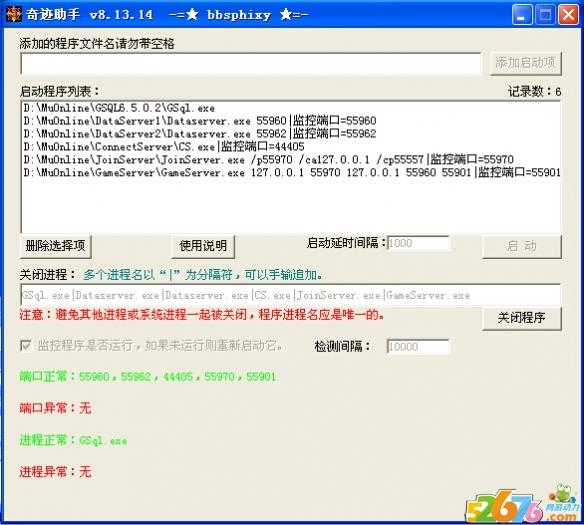This screenshot has height=525, width=584.
Task: Click the 关闭程序 button
Action: tap(522, 318)
